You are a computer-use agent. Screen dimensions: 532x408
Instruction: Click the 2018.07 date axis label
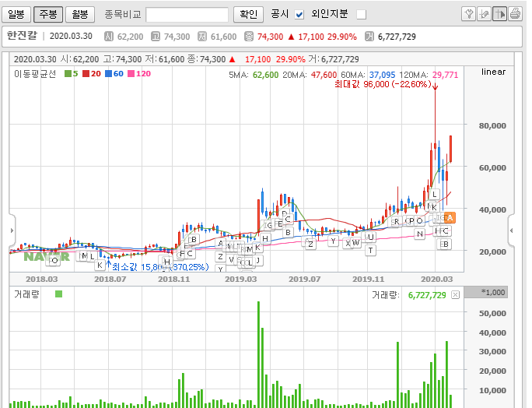(110, 280)
